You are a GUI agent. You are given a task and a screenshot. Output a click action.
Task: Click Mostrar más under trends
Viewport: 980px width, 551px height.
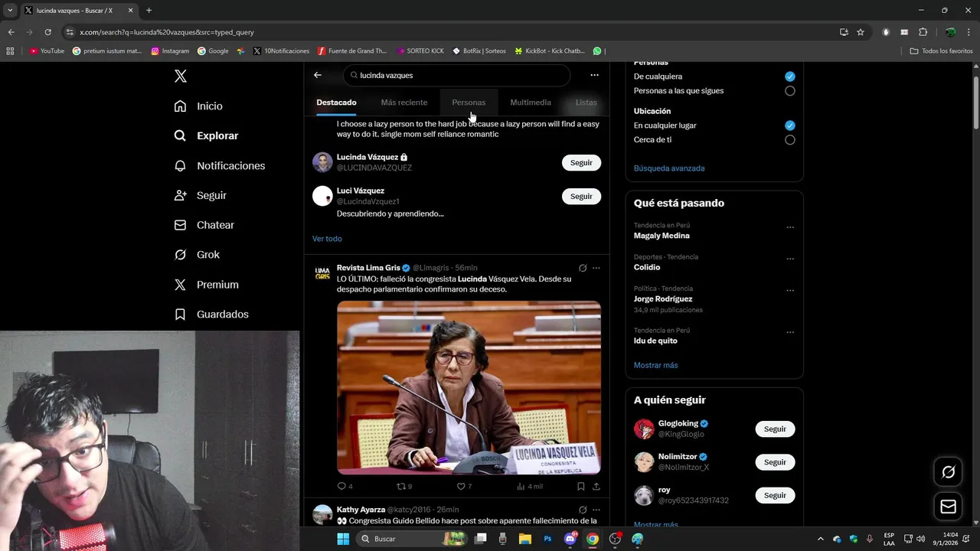(x=656, y=365)
